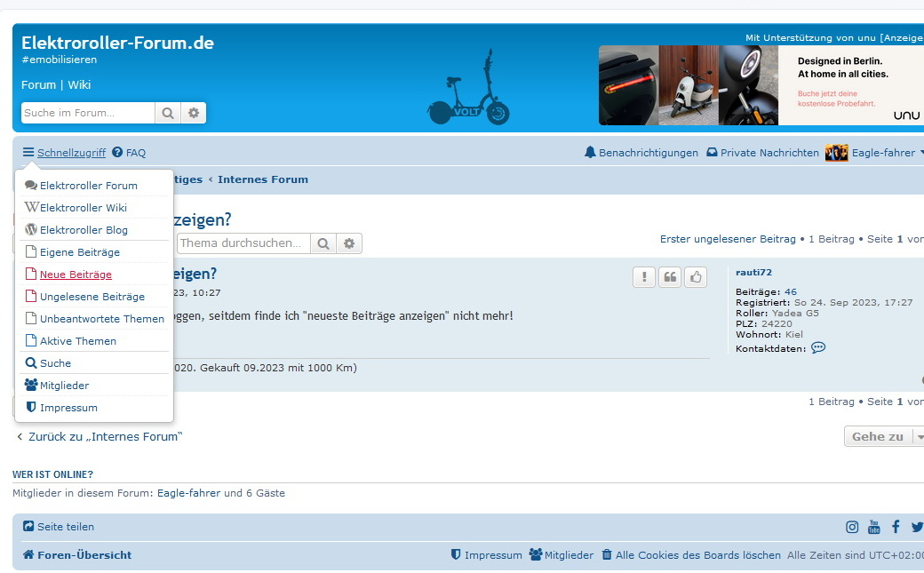Select Neue Beiträge from quick menu
Image resolution: width=924 pixels, height=573 pixels.
[x=76, y=275]
